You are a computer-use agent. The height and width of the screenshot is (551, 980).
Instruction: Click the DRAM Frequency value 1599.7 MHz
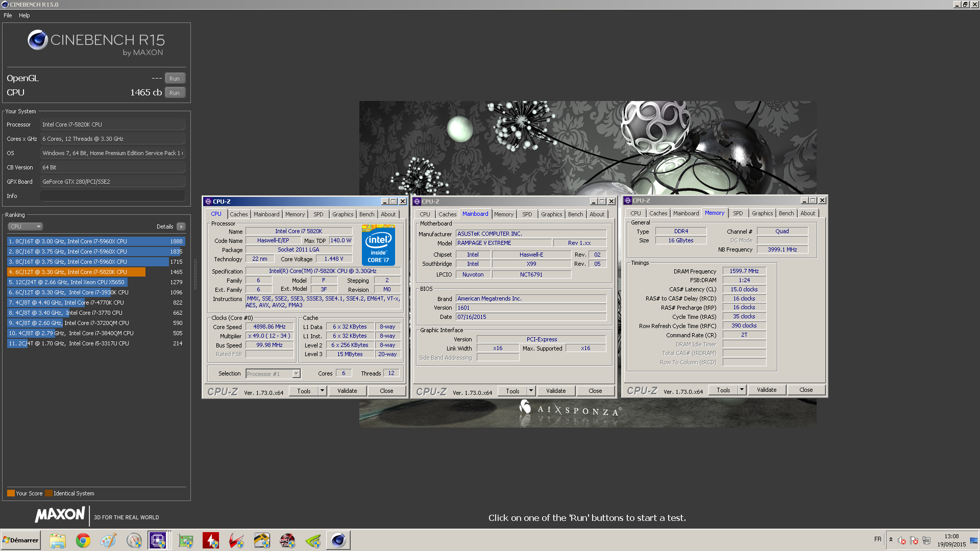(x=744, y=271)
